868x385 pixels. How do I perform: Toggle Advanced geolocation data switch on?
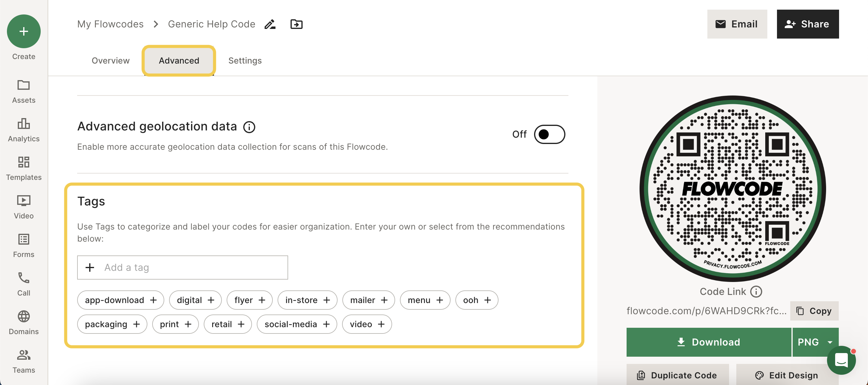[x=549, y=134]
